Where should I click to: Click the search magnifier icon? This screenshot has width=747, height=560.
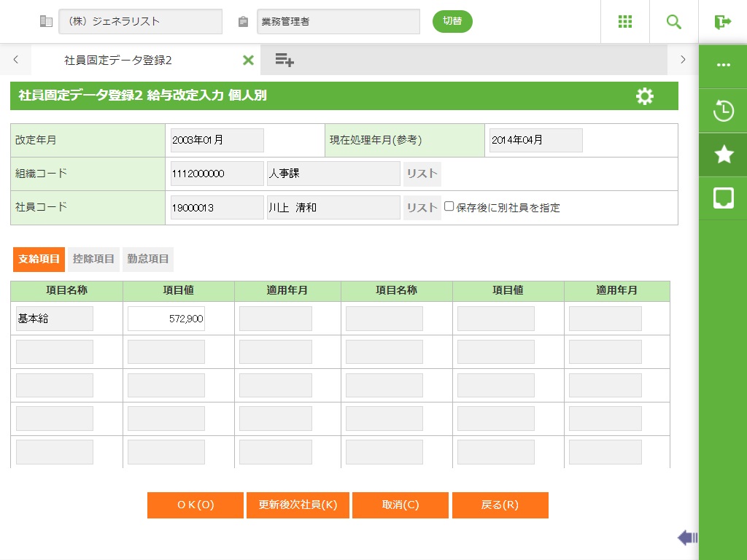pyautogui.click(x=674, y=22)
